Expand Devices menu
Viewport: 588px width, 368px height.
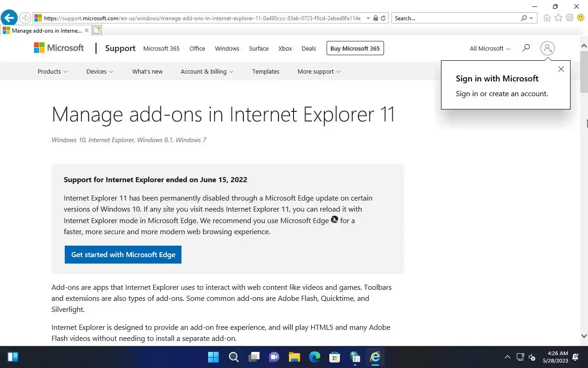click(100, 71)
